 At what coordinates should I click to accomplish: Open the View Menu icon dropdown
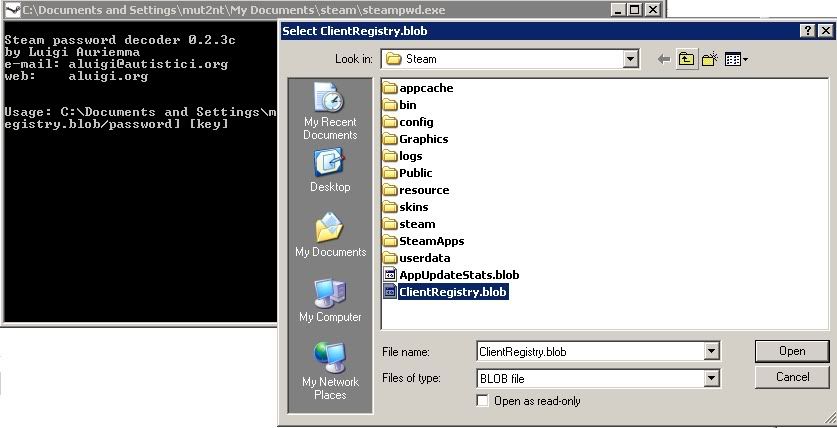[x=736, y=59]
